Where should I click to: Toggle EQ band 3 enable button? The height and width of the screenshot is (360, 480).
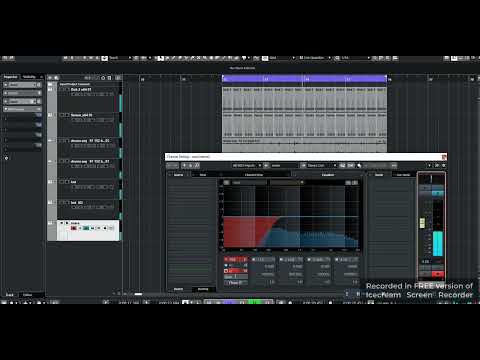(x=281, y=259)
